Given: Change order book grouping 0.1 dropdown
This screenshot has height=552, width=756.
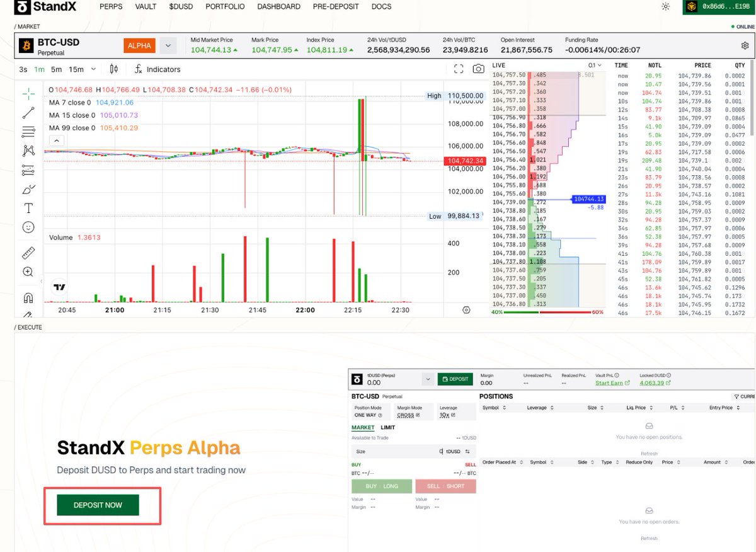Looking at the screenshot, I should point(595,65).
